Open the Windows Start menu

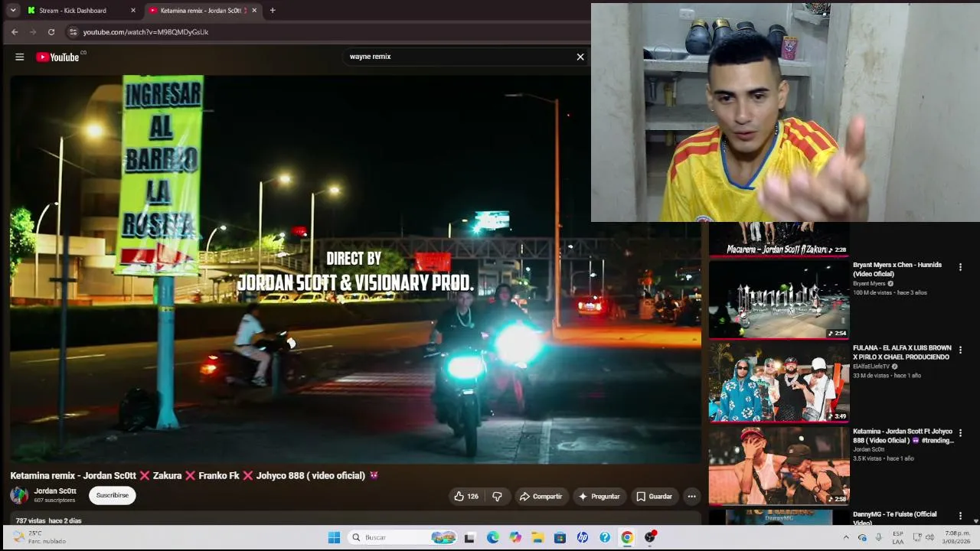pos(334,537)
